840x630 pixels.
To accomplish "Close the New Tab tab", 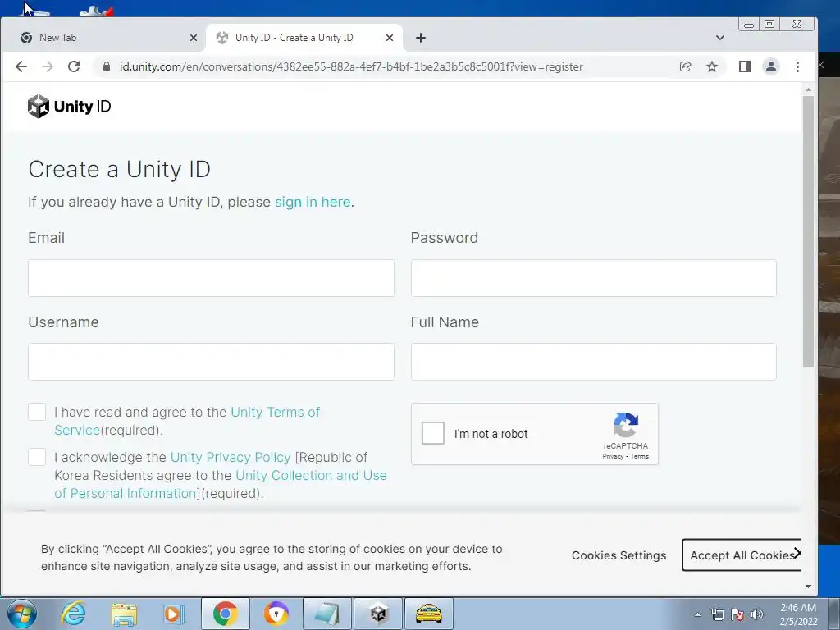I will 194,38.
